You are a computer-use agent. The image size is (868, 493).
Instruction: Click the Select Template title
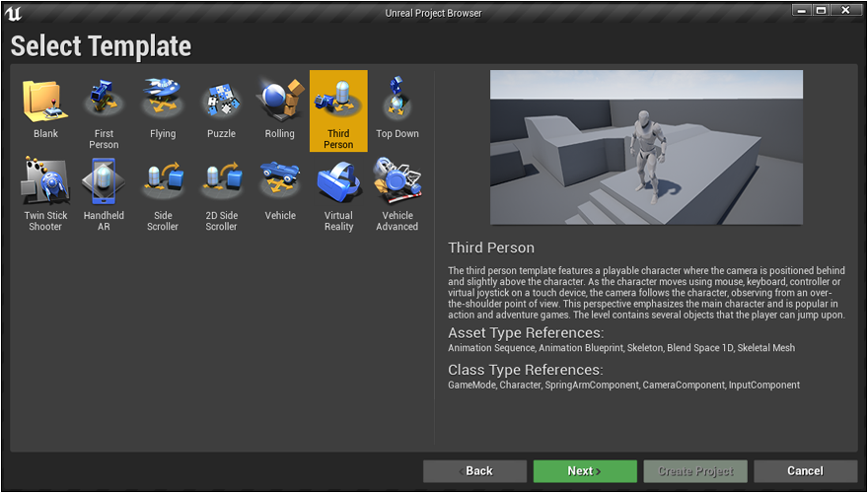point(101,46)
